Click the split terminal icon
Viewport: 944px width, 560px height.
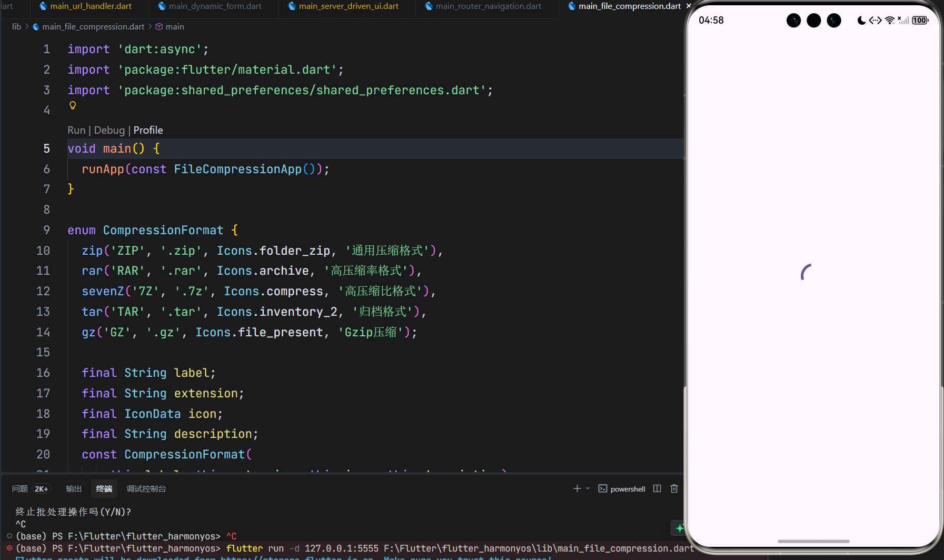657,488
